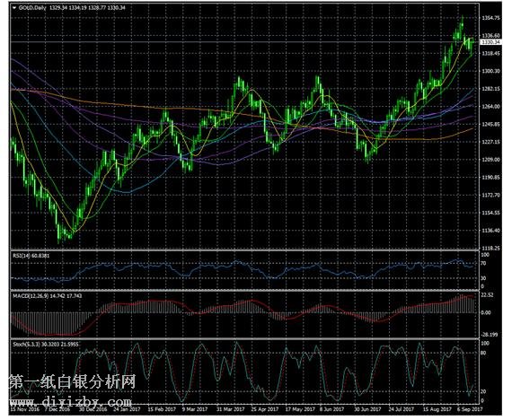The width and height of the screenshot is (512, 420).
Task: Open the www.diyizby.com watermark link
Action: 71,401
